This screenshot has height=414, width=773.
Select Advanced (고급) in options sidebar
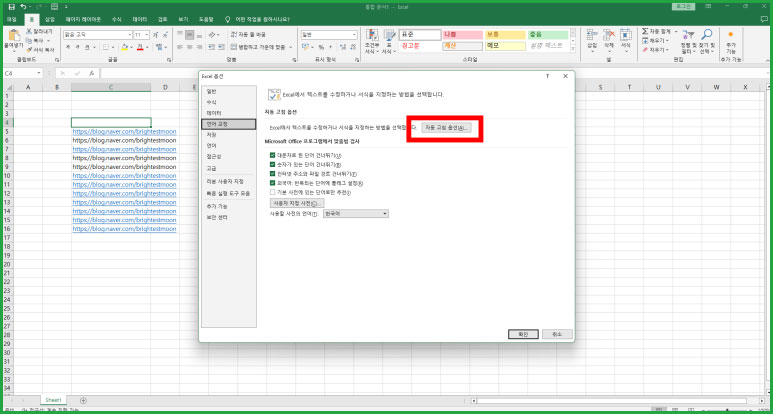point(229,169)
